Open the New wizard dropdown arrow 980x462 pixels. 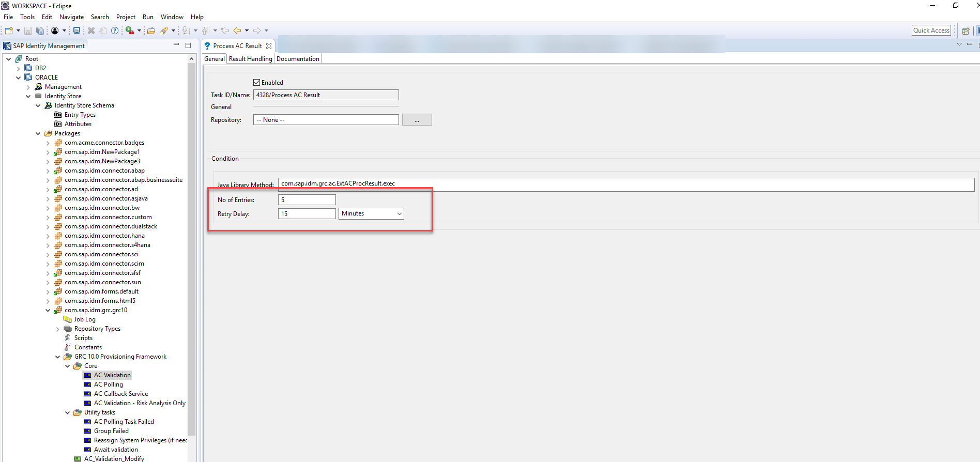(18, 30)
